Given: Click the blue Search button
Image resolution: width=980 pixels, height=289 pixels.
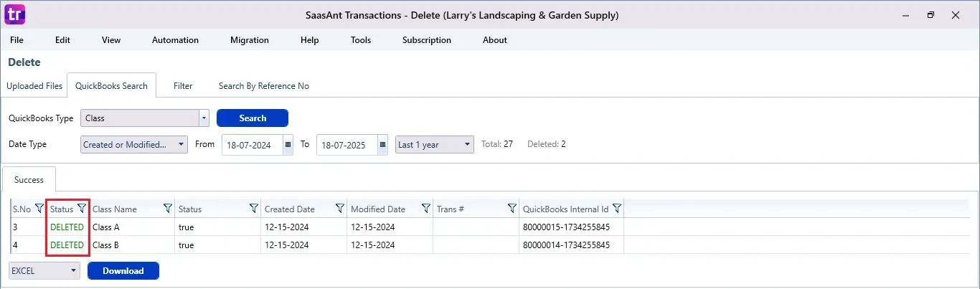Looking at the screenshot, I should [x=252, y=118].
